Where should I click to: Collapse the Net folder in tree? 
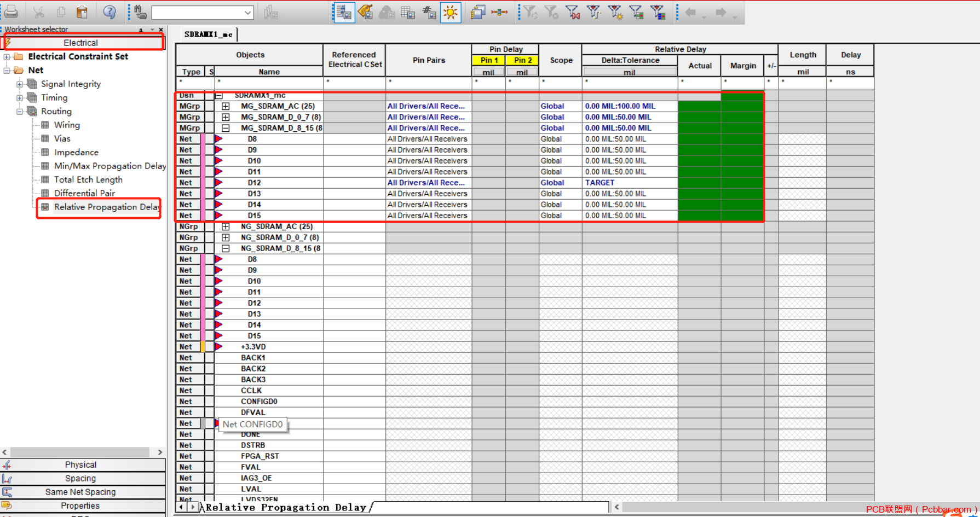(7, 70)
